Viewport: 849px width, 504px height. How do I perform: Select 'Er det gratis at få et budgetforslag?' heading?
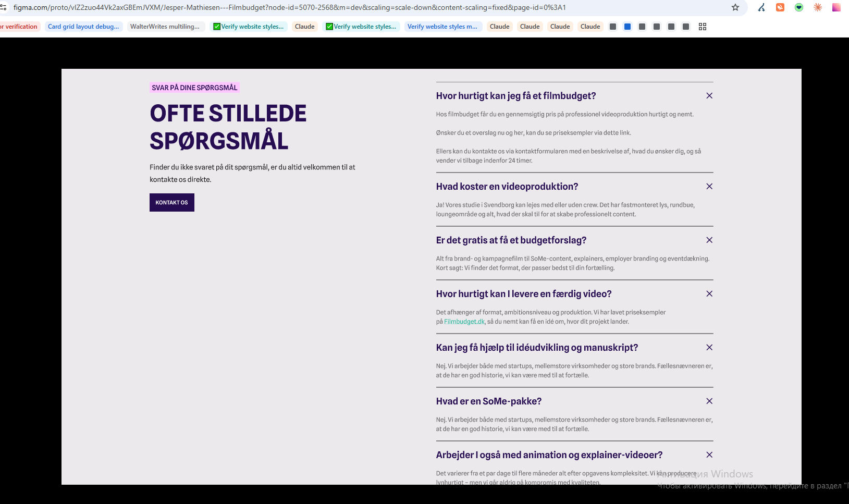pyautogui.click(x=511, y=240)
